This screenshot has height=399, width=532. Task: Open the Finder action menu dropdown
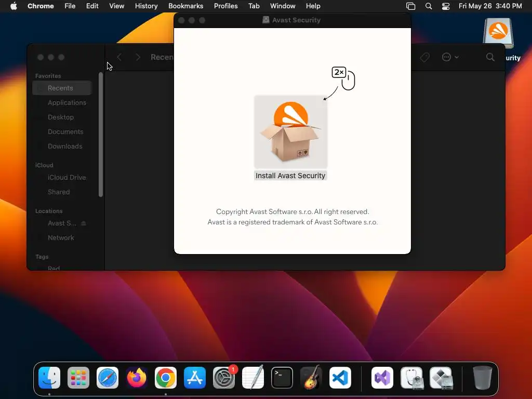[x=450, y=57]
